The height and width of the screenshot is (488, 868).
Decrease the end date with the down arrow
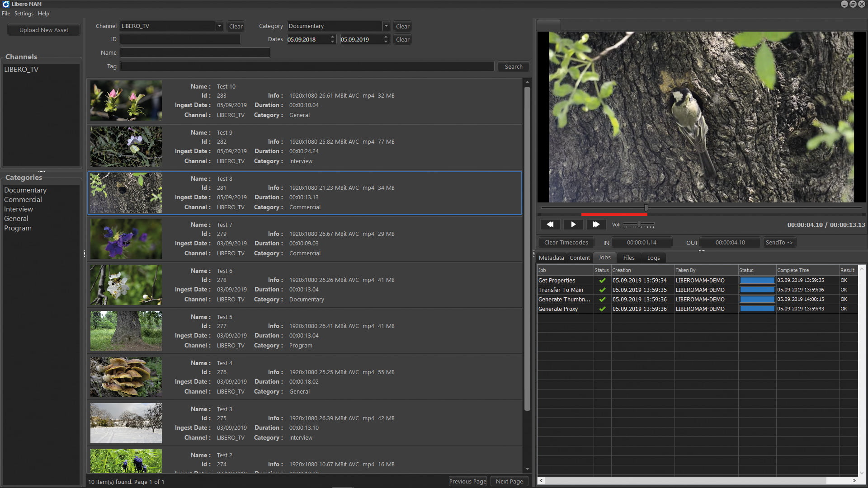(386, 42)
